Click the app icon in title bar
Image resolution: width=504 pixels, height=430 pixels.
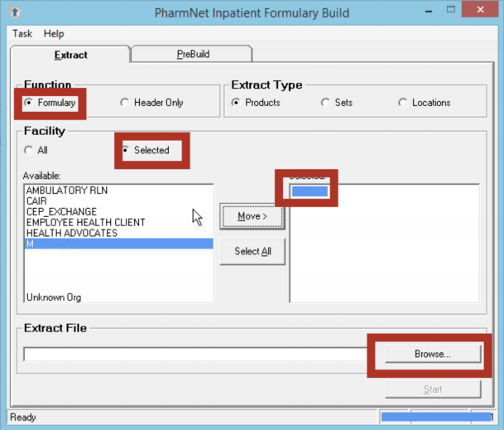(x=15, y=12)
